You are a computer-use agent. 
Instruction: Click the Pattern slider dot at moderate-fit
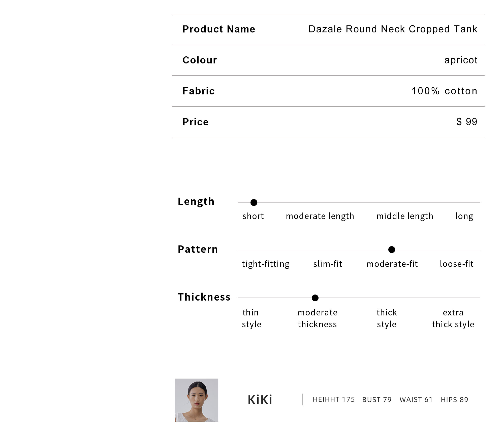[392, 249]
